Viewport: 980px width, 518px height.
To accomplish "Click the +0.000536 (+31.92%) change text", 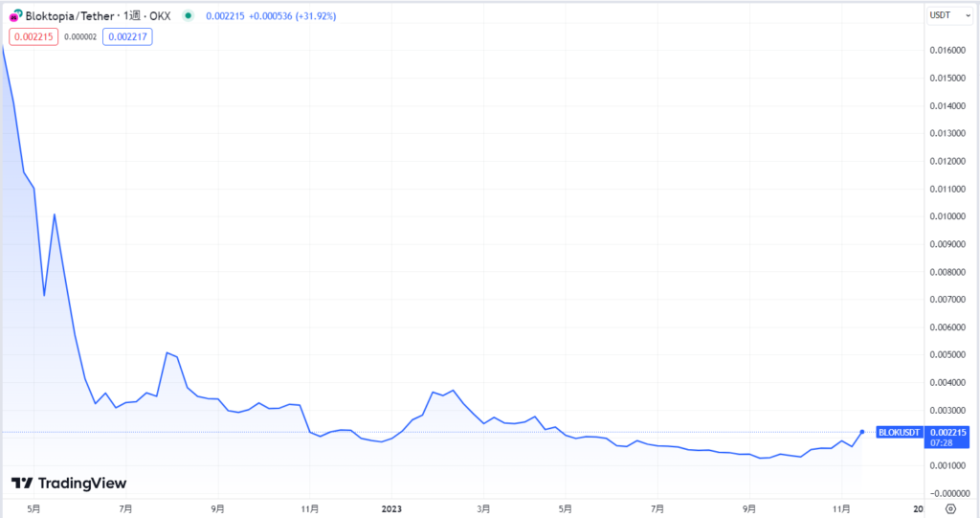I will coord(293,15).
